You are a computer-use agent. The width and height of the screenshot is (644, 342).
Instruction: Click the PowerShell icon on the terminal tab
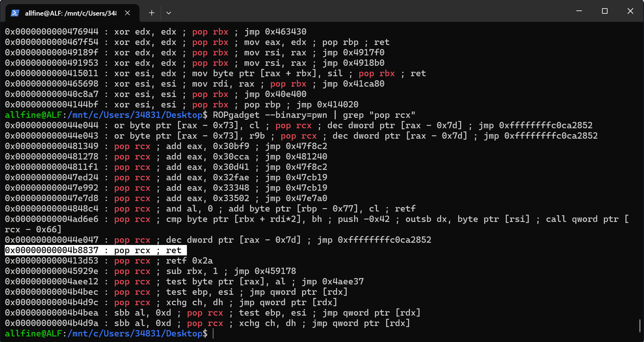click(15, 13)
